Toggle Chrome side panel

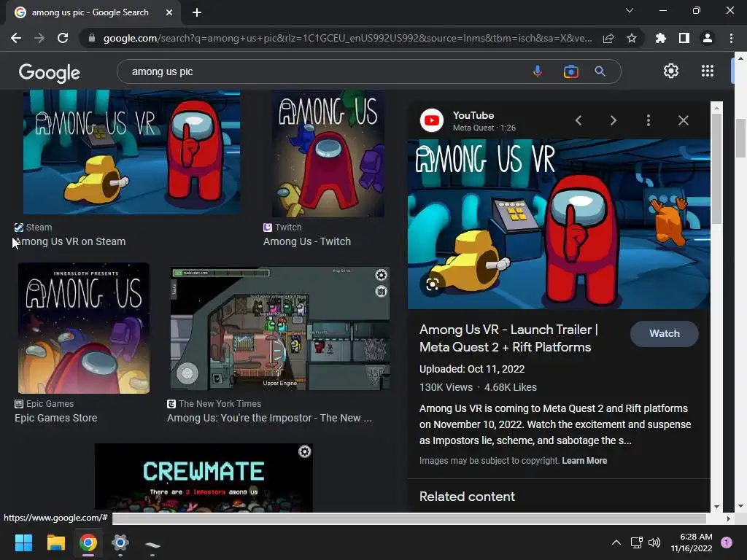684,38
